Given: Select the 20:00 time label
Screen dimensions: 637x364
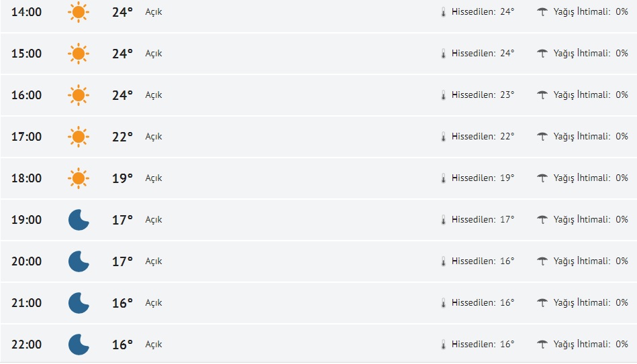Looking at the screenshot, I should (26, 261).
